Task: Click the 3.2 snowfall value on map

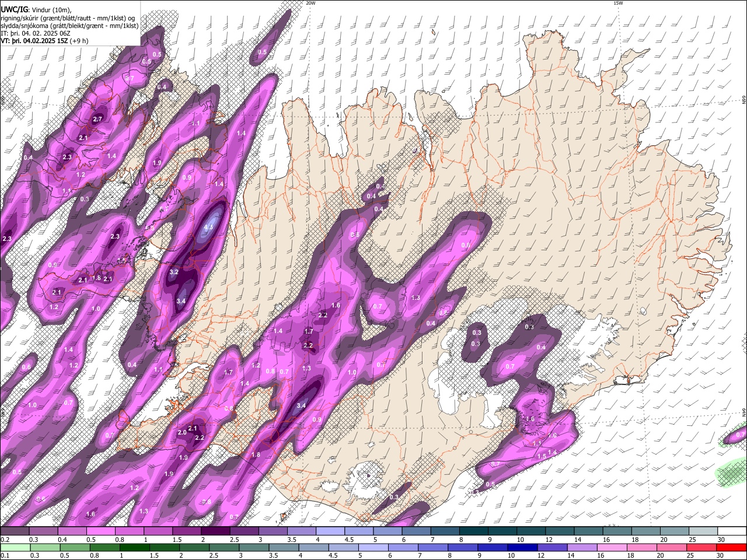Action: coord(174,272)
